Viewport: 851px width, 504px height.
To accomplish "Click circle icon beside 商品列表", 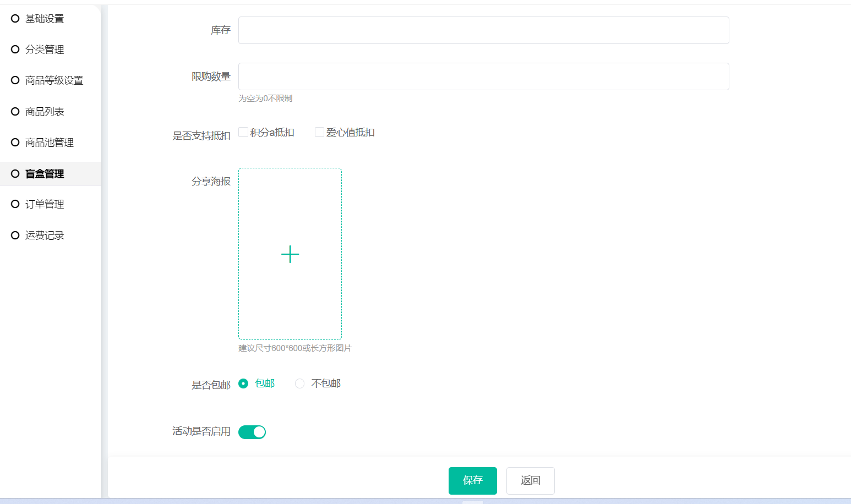I will pos(15,112).
